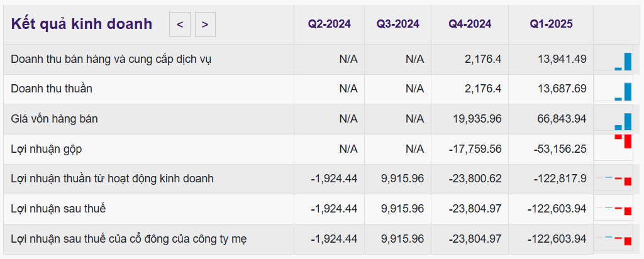The image size is (644, 259).
Task: Open the Giá vốn hàng bán mini chart
Action: (x=614, y=119)
